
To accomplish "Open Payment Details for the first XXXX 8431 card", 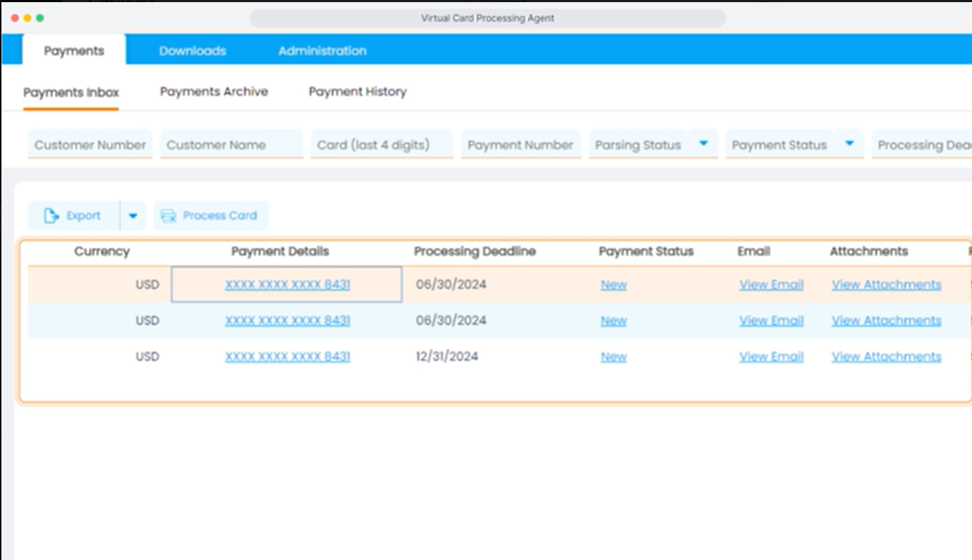I will 287,284.
